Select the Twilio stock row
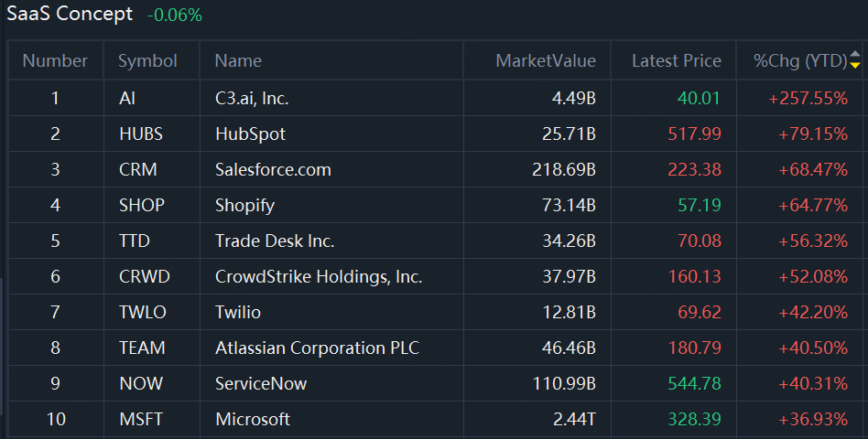Screen dimensions: 868x439 click(x=238, y=312)
